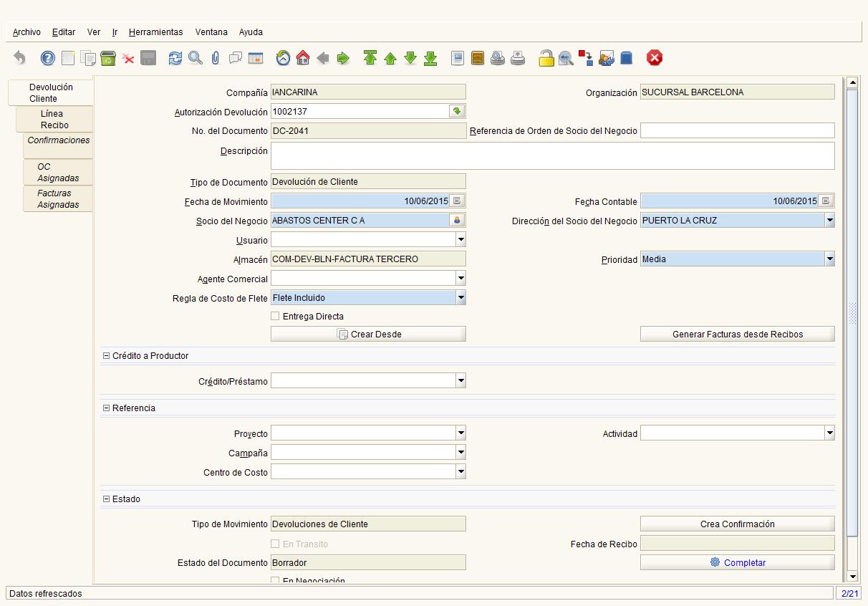Open the magnifier search records icon
This screenshot has height=606, width=868.
pyautogui.click(x=196, y=58)
